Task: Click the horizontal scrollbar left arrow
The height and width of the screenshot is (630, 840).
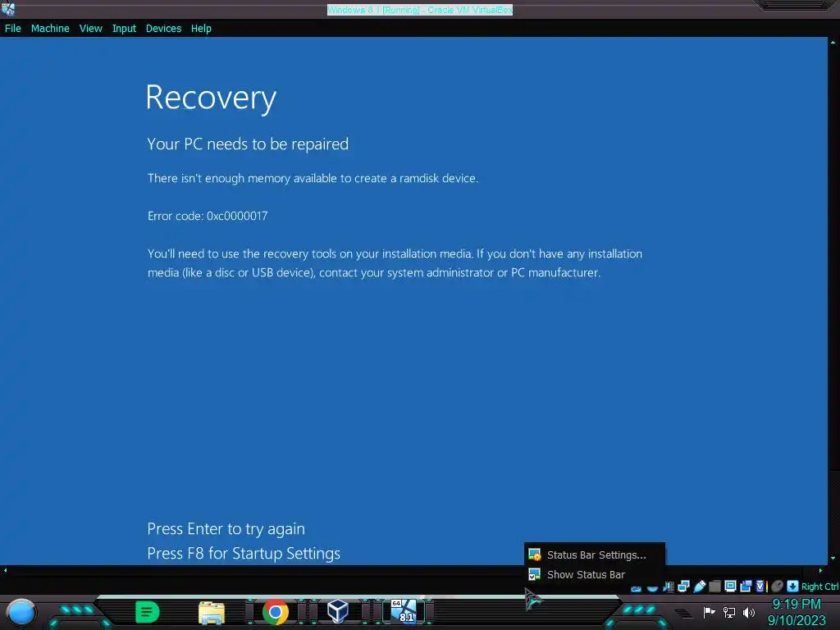Action: click(6, 571)
